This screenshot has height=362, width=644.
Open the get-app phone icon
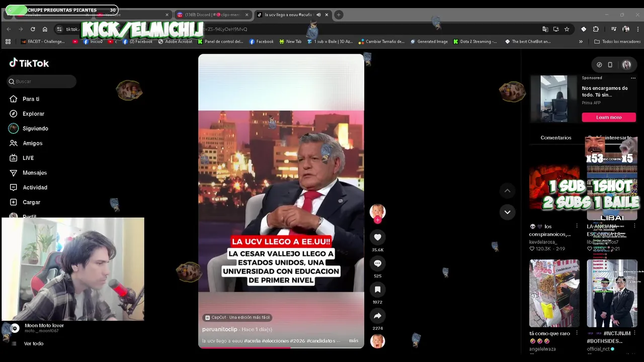[610, 64]
